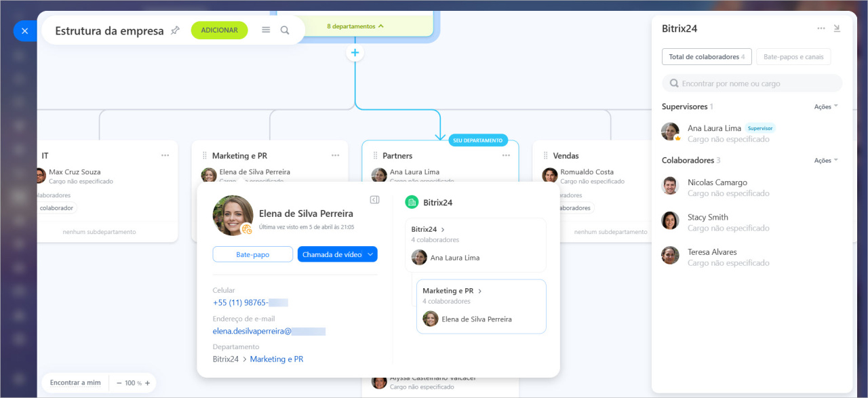Screen dimensions: 868x398
Task: Open the Partners department options menu
Action: [506, 155]
